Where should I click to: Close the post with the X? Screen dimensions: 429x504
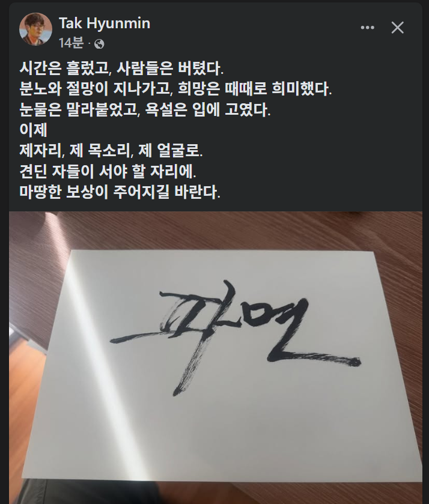point(398,28)
